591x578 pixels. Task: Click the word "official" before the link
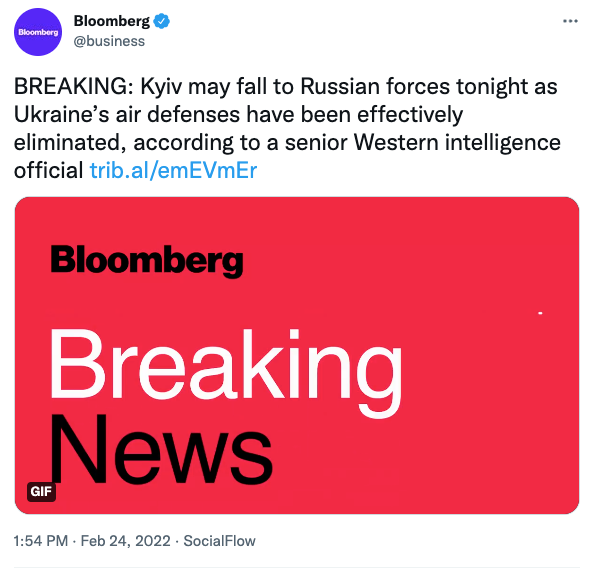(49, 170)
